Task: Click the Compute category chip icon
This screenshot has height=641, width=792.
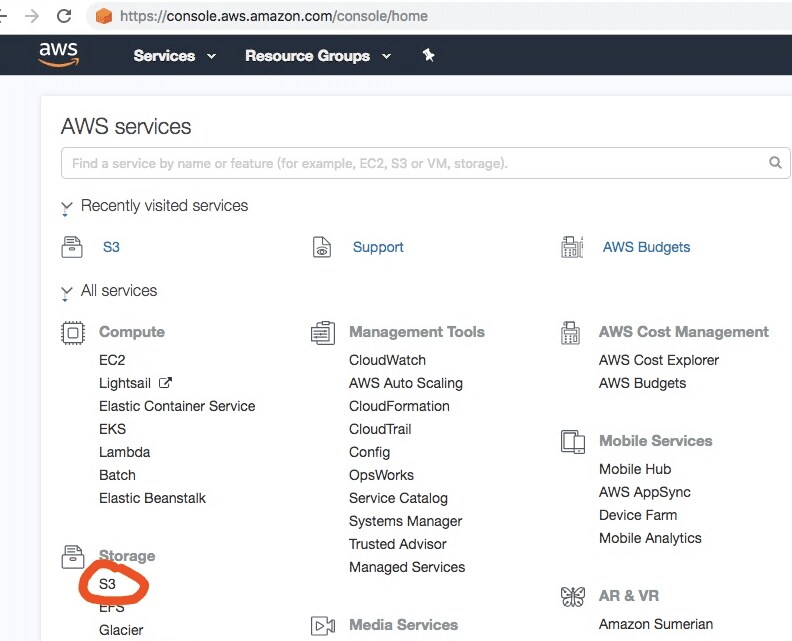Action: [73, 333]
